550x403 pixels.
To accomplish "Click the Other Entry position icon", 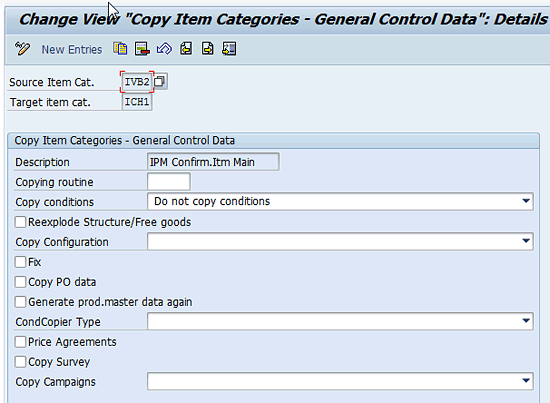I will click(x=229, y=49).
